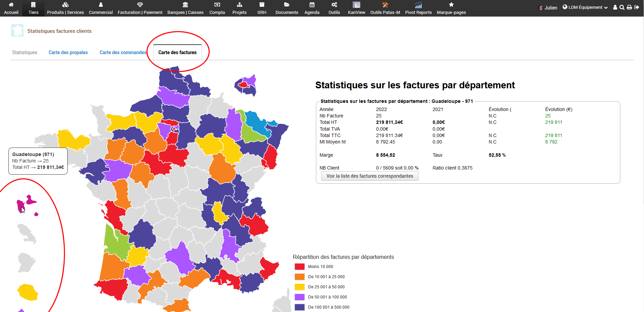This screenshot has width=644, height=312.
Task: Open the Outils Patas-M tools icon
Action: (x=385, y=5)
